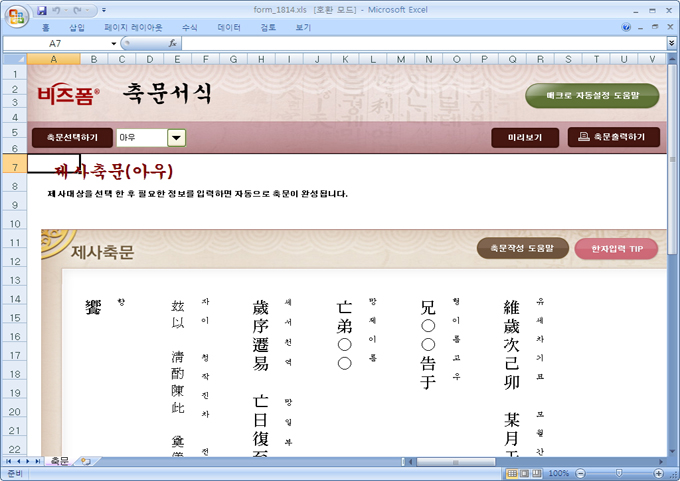Open the 데이터 ribbon tab
The height and width of the screenshot is (481, 680).
[x=229, y=28]
